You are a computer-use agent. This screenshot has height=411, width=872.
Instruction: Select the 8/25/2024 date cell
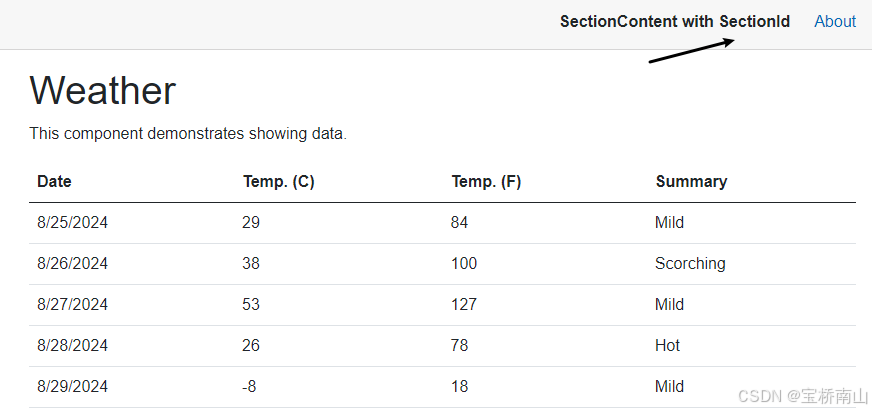pos(72,222)
